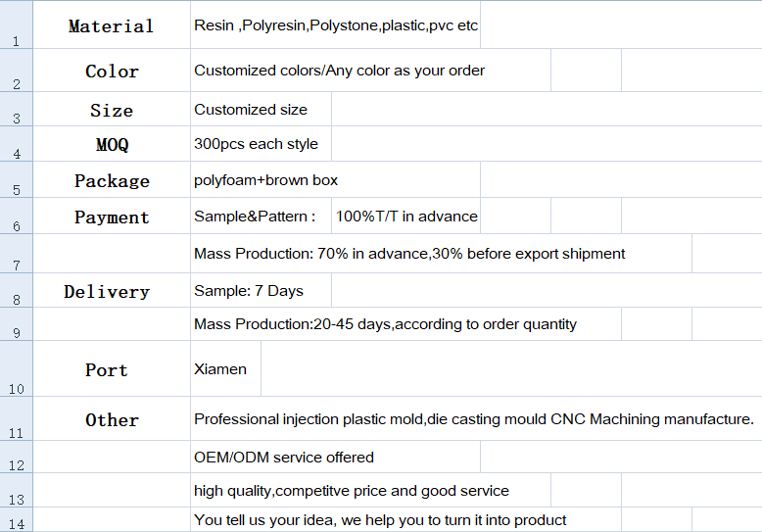The height and width of the screenshot is (532, 762).
Task: Select row header 14
Action: point(16,519)
